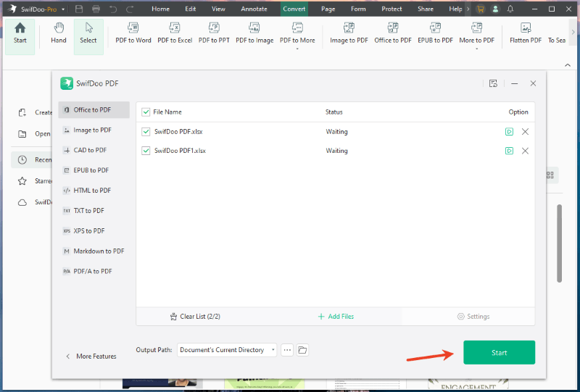Select the Hand tool

(59, 33)
